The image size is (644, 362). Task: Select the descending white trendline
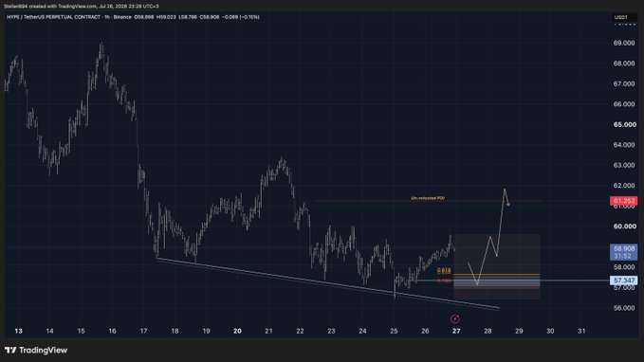328,283
